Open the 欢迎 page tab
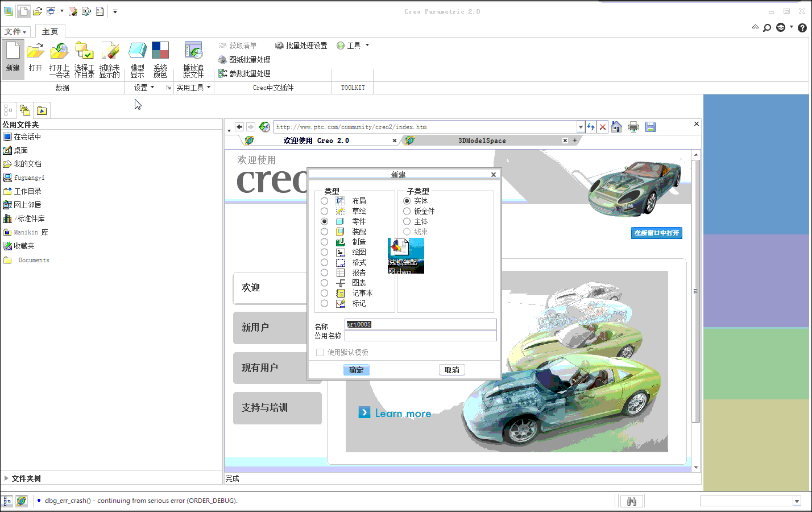 (271, 288)
